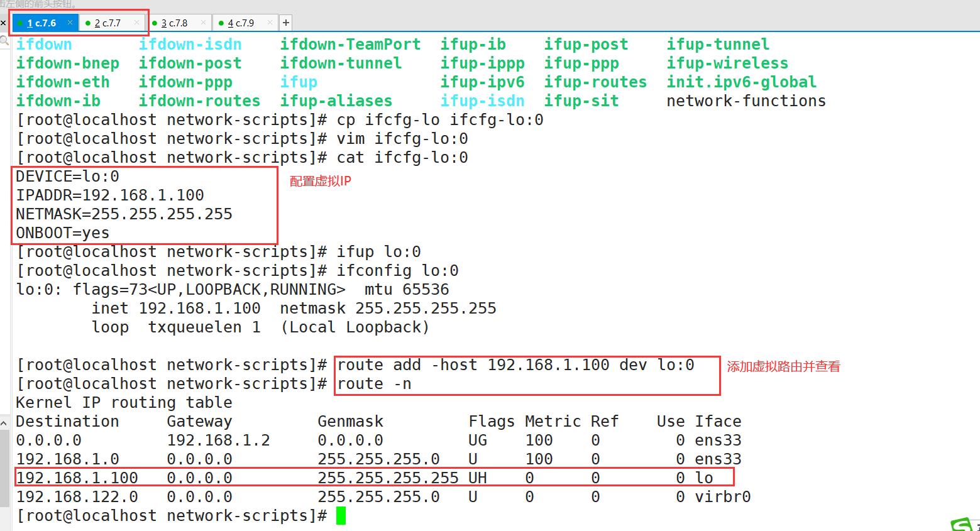
Task: Switch to the 3 c.7.8 session tab
Action: click(174, 23)
